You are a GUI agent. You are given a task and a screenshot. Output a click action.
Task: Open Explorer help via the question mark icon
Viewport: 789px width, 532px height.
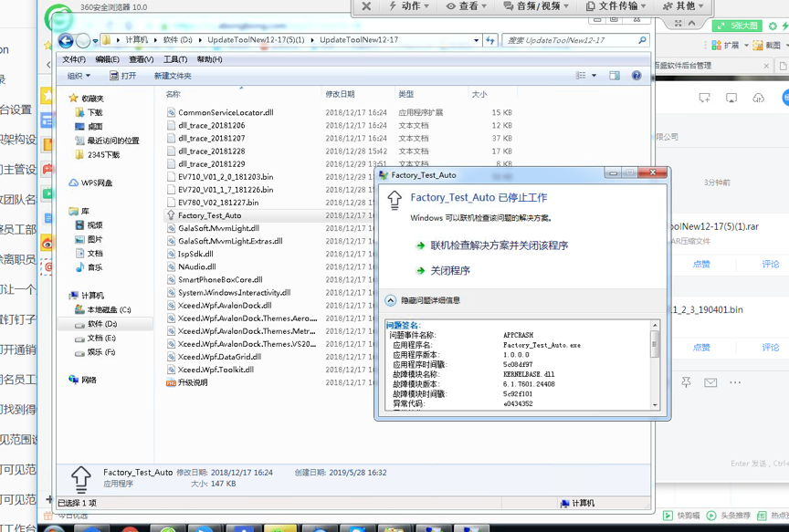click(x=636, y=76)
